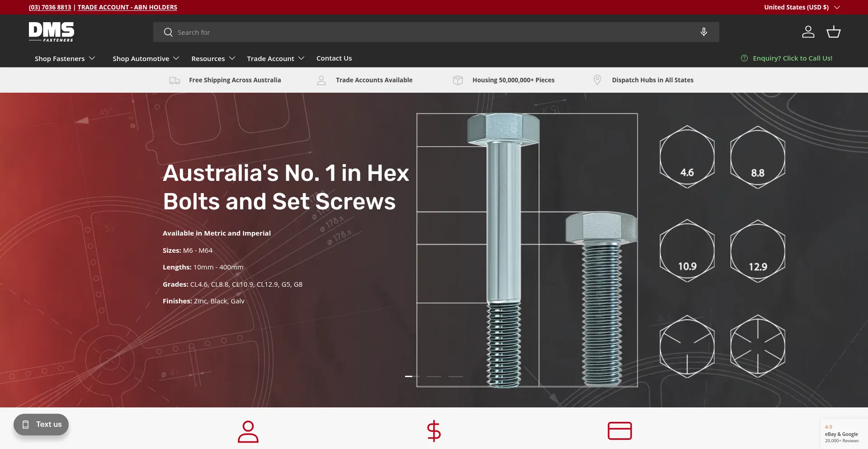868x449 pixels.
Task: Click Free Shipping Across Australia text
Action: tap(235, 80)
